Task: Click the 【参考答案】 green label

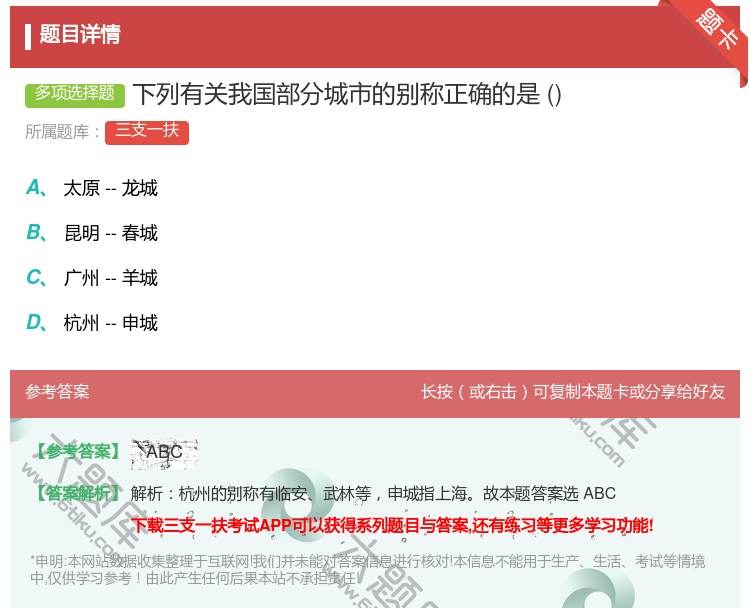Action: click(77, 451)
